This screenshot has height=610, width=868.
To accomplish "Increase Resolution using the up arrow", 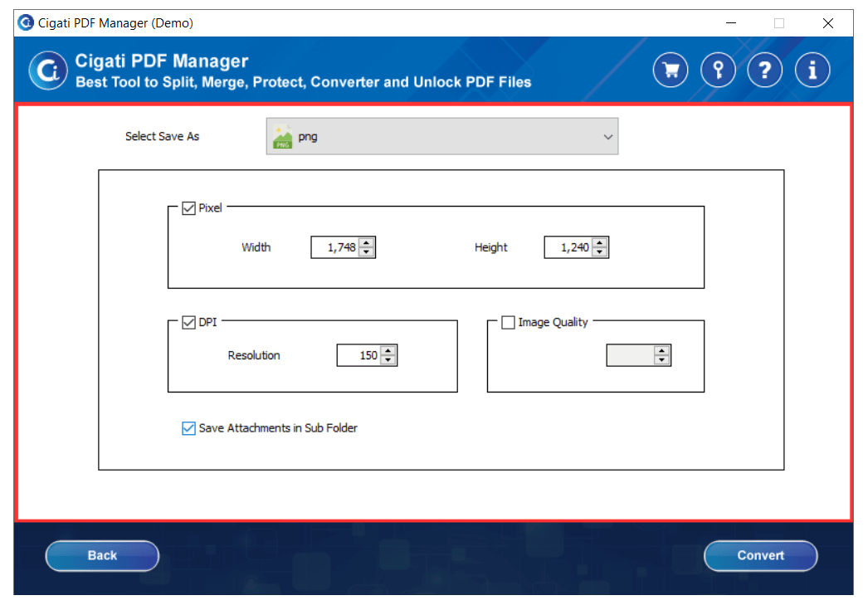I will pyautogui.click(x=388, y=350).
